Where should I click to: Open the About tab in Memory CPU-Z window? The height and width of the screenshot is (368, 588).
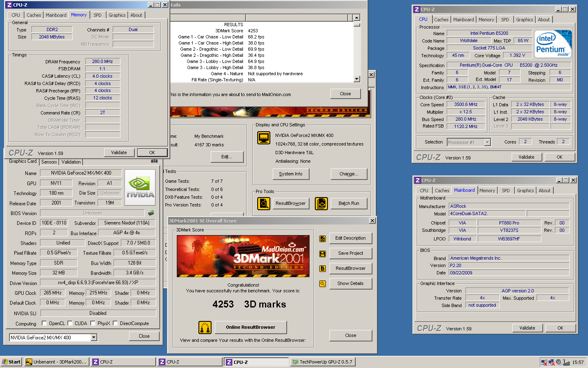pos(136,15)
